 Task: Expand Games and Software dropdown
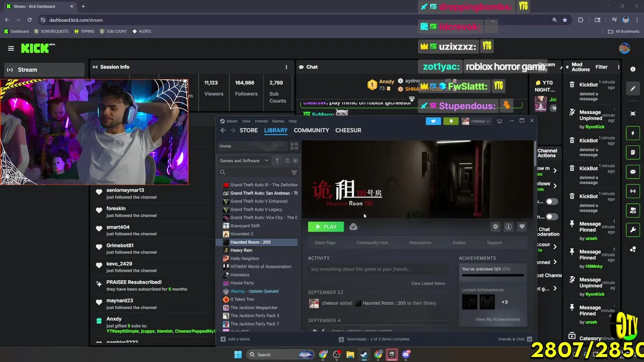(x=244, y=161)
